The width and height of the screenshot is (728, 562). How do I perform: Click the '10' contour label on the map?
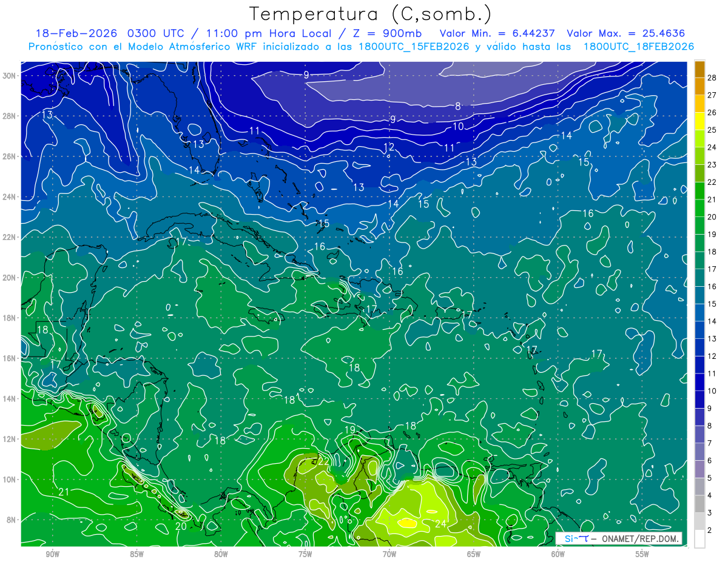[458, 126]
